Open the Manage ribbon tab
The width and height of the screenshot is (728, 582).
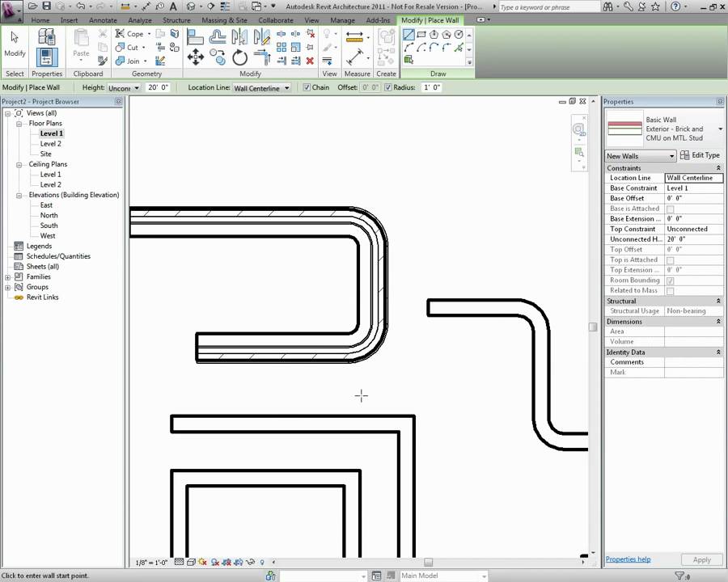coord(342,20)
